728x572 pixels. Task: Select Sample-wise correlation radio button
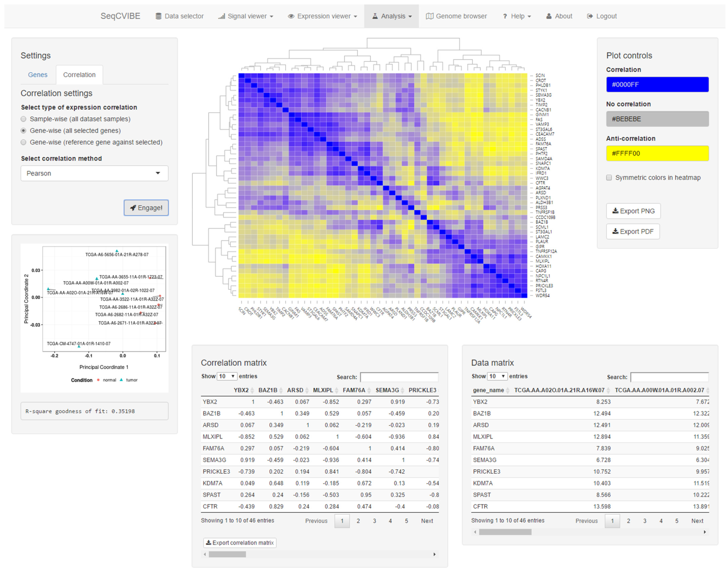(24, 119)
